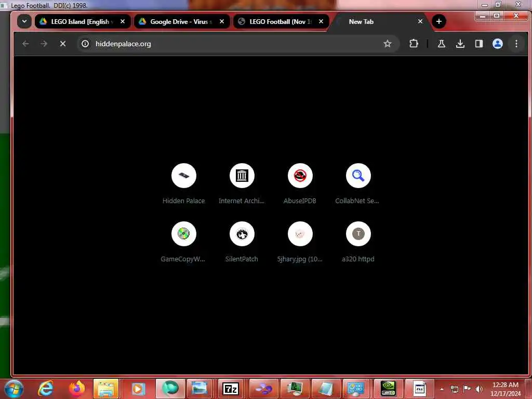
Task: Click the hiddenpalace.org address bar
Action: click(x=237, y=44)
